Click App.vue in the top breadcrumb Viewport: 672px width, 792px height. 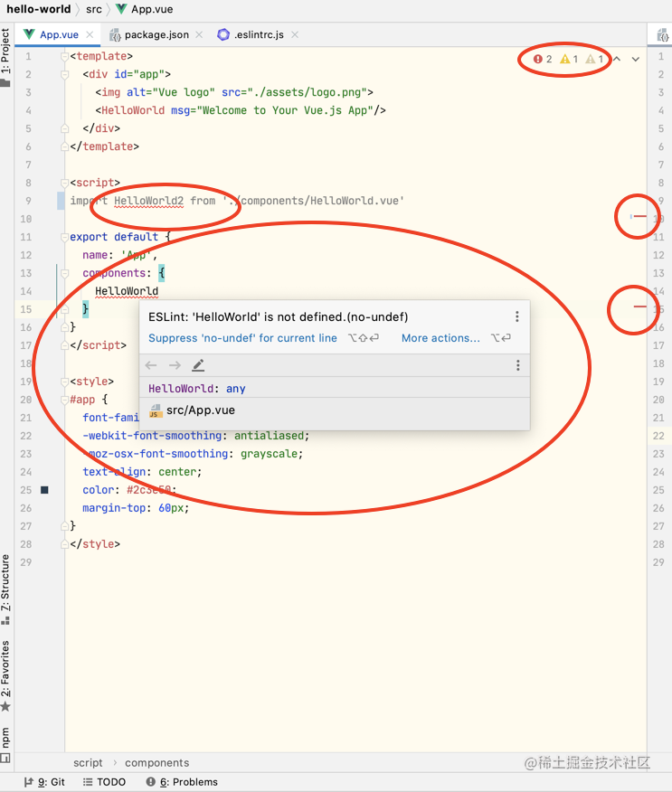(152, 9)
